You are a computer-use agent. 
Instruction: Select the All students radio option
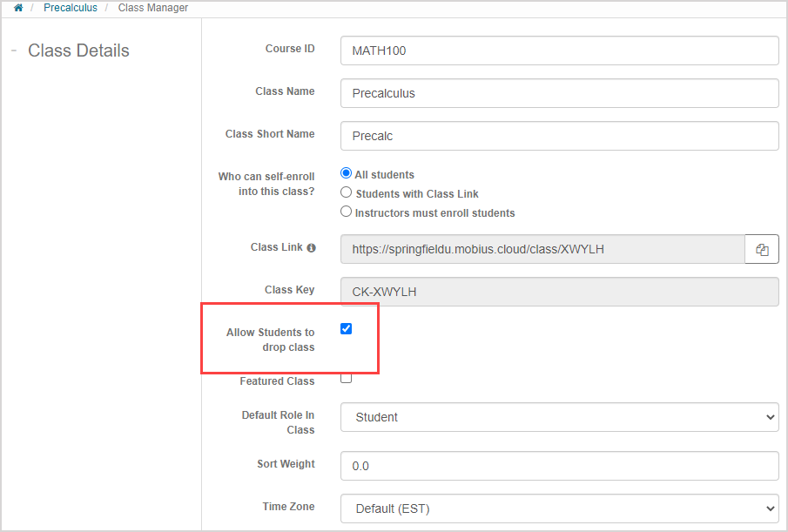(x=347, y=174)
